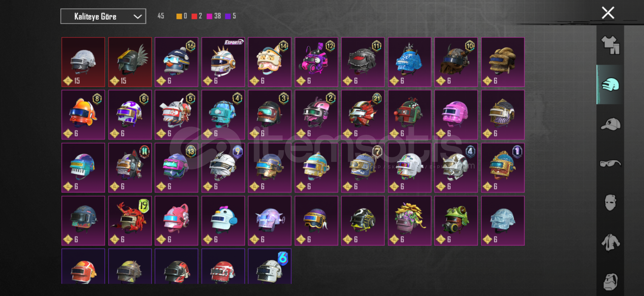Select the Esports-tagged white spiked helmet

223,62
